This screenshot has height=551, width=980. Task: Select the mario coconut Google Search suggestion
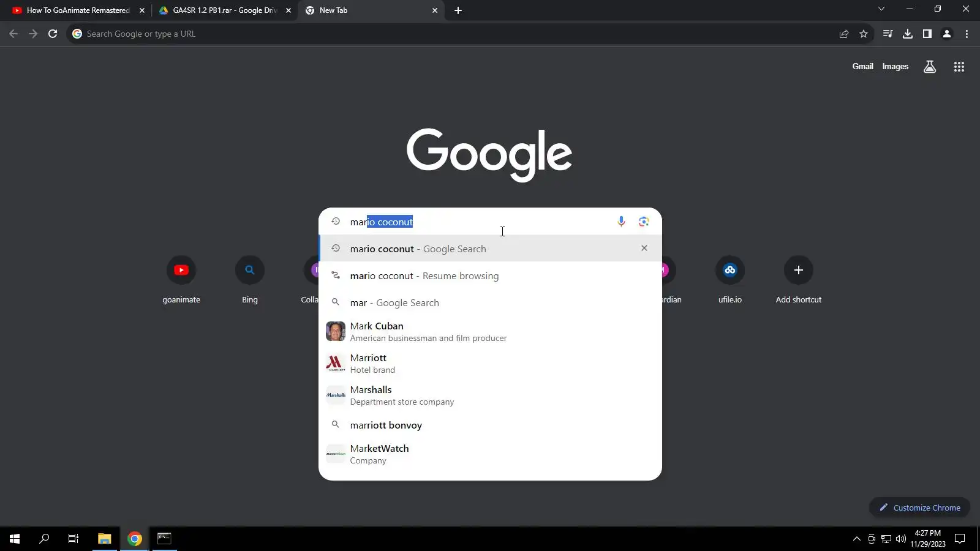[490, 249]
